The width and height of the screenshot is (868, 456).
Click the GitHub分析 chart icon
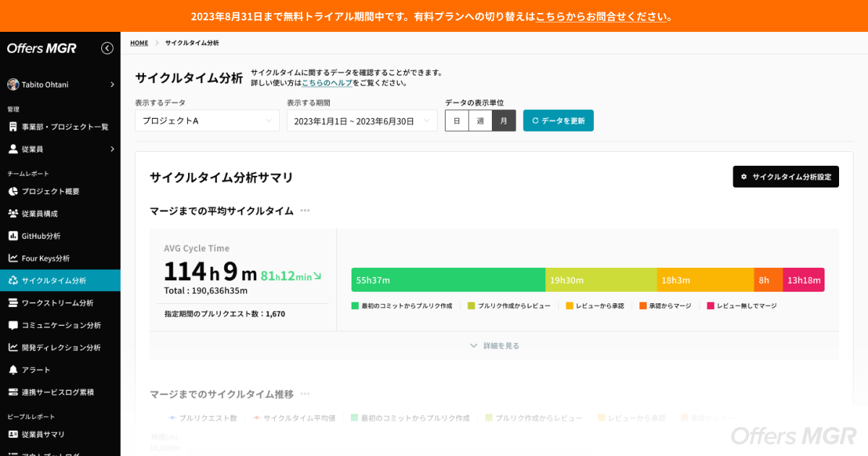[x=13, y=236]
